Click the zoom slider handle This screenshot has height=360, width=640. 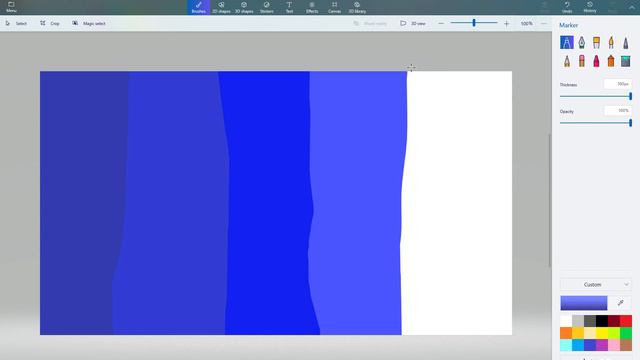(x=474, y=23)
